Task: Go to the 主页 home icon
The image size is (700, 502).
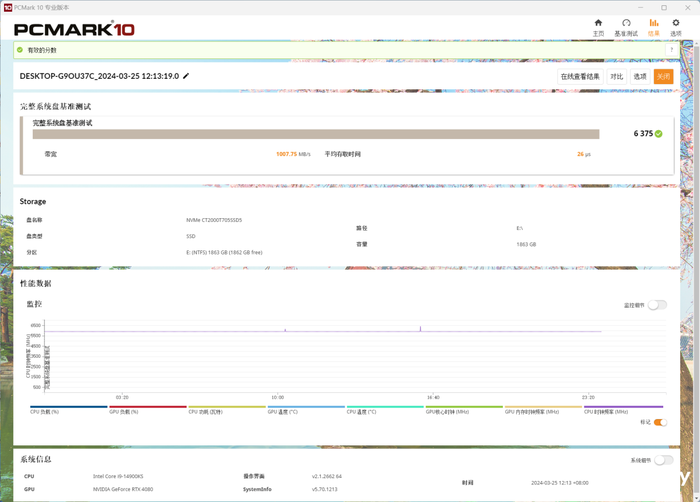Action: 598,23
